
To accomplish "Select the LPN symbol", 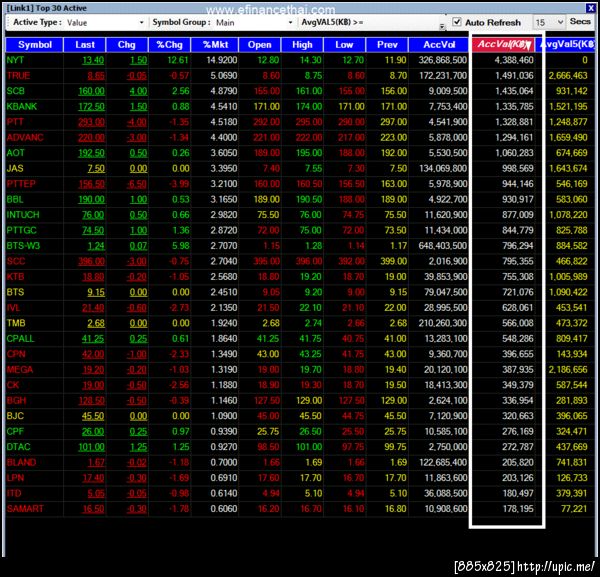I will 15,478.
